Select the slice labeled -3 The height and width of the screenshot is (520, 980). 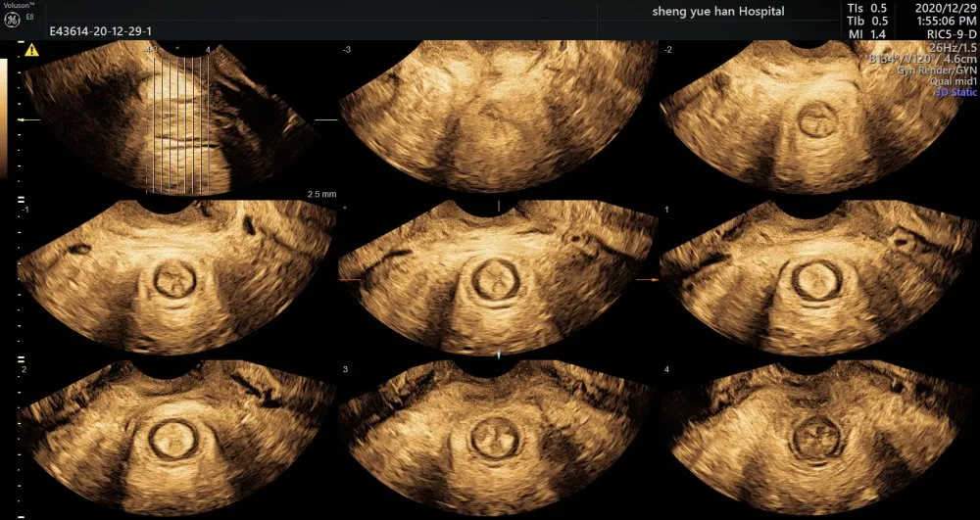[498, 118]
